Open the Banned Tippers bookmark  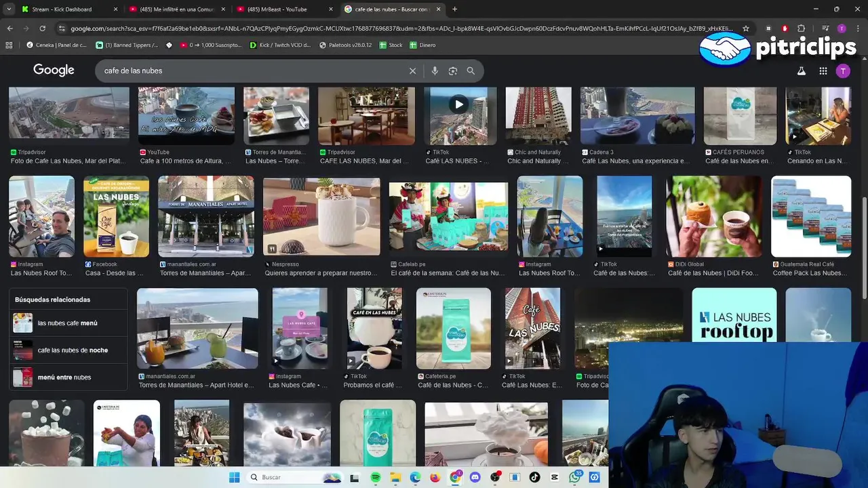127,45
